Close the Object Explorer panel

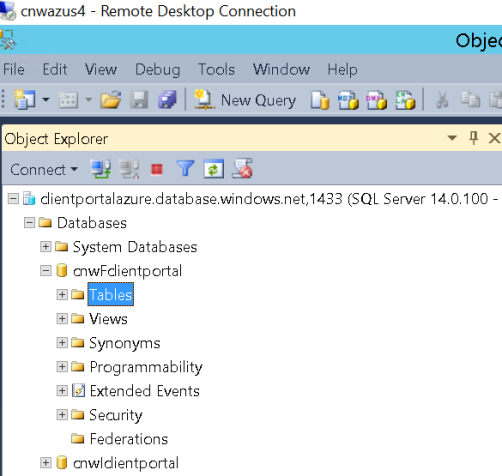pyautogui.click(x=494, y=138)
